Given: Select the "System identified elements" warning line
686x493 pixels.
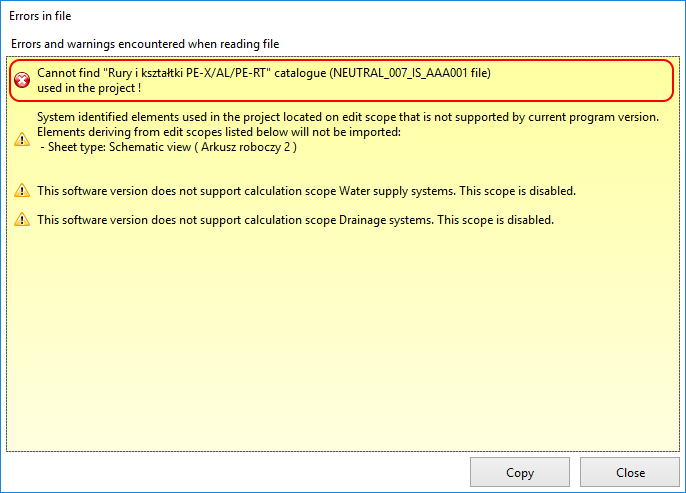Looking at the screenshot, I should point(347,117).
